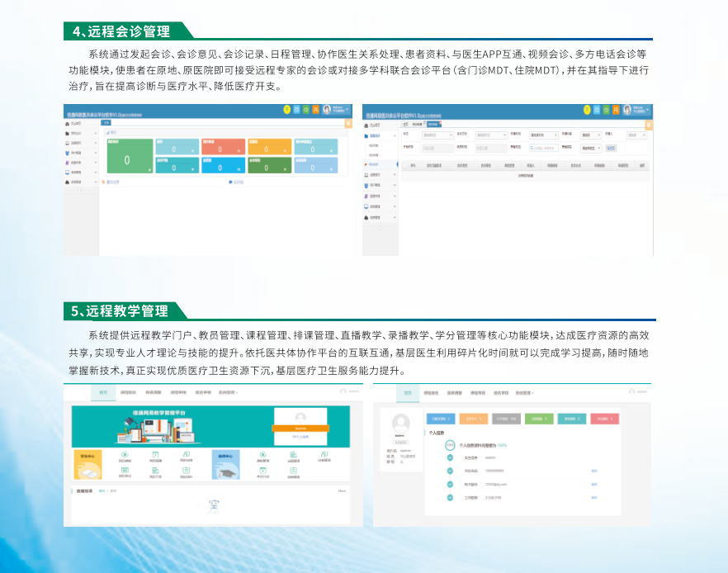The width and height of the screenshot is (728, 573).
Task: Click the profile avatar in personal info panel
Action: point(401,424)
